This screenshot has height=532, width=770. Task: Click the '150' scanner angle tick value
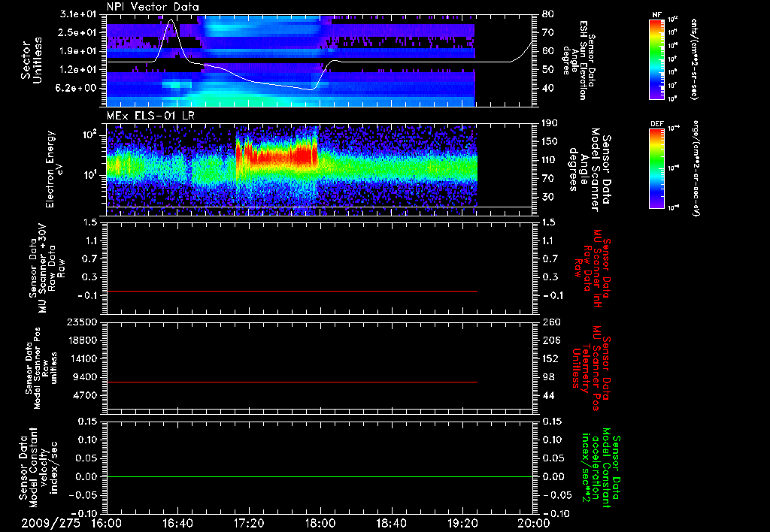[550, 142]
